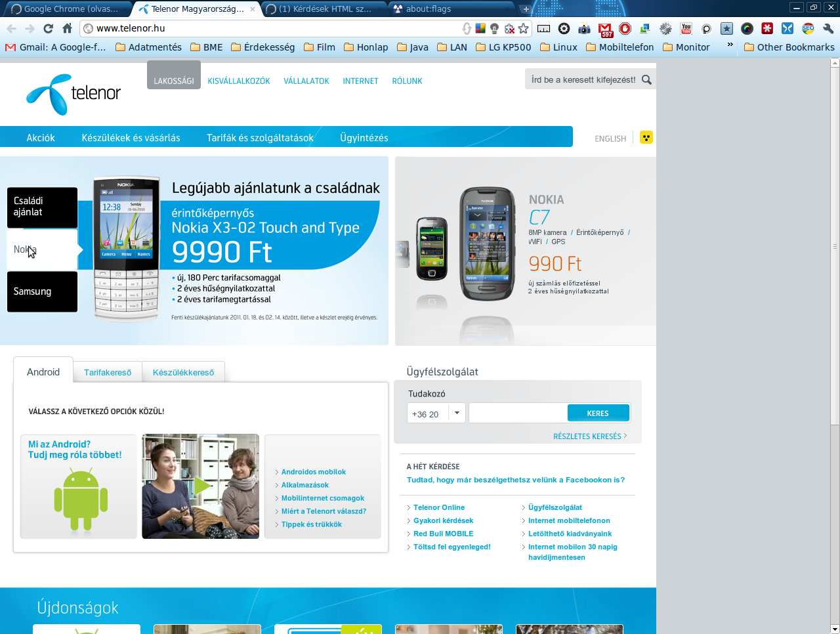The width and height of the screenshot is (840, 634).
Task: Open the Gmail extension showing 597
Action: 605,29
